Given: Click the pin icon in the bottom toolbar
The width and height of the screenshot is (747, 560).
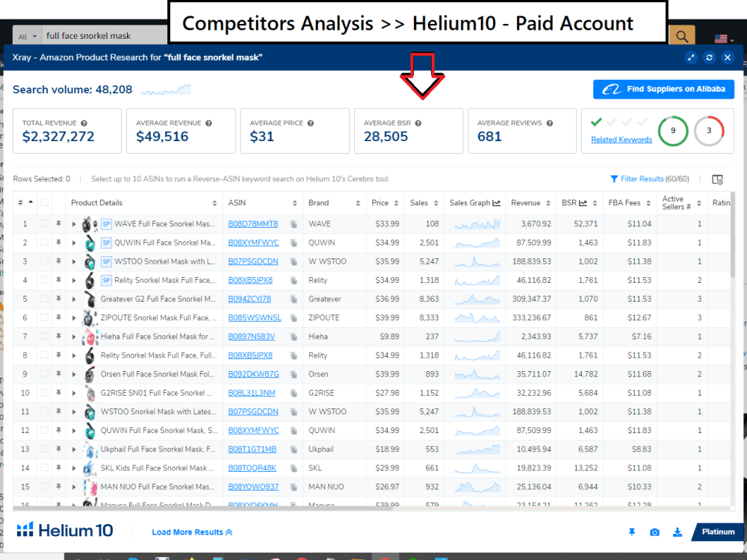Looking at the screenshot, I should click(632, 532).
